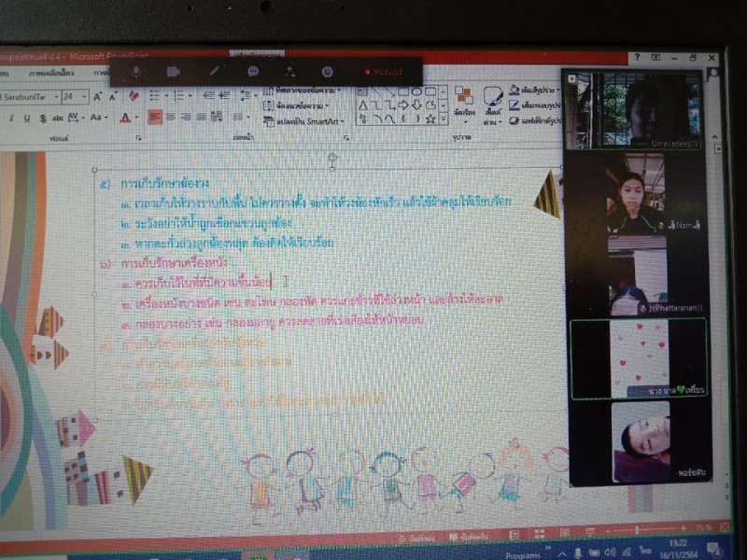
Task: Select the pen annotation tool in meeting toolbar
Action: pos(214,71)
